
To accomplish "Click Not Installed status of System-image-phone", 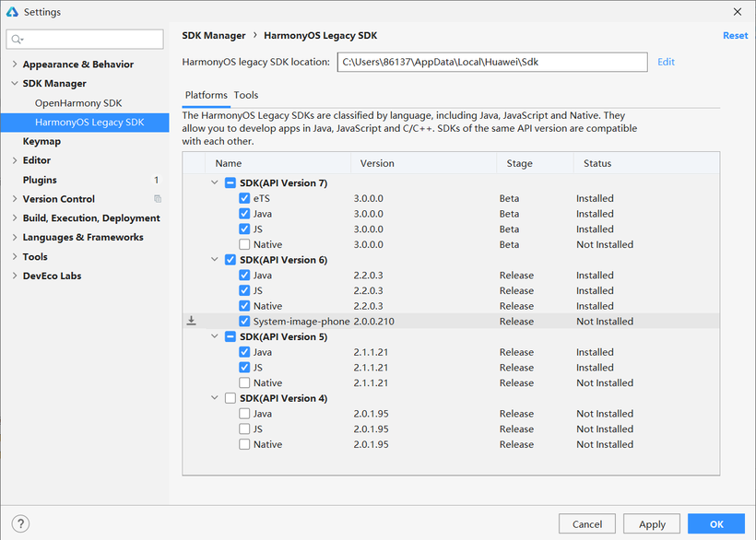I will pyautogui.click(x=605, y=322).
